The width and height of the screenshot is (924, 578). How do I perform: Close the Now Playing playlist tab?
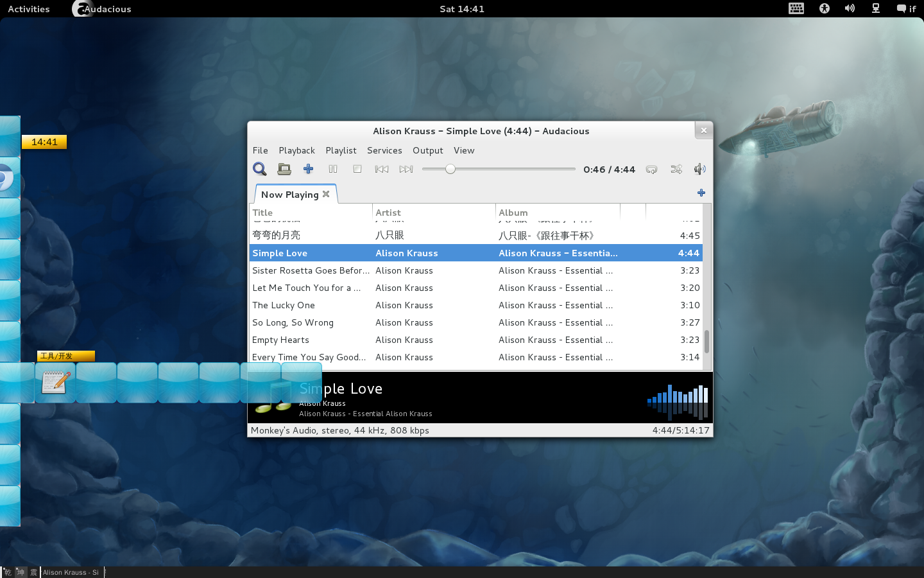point(326,194)
